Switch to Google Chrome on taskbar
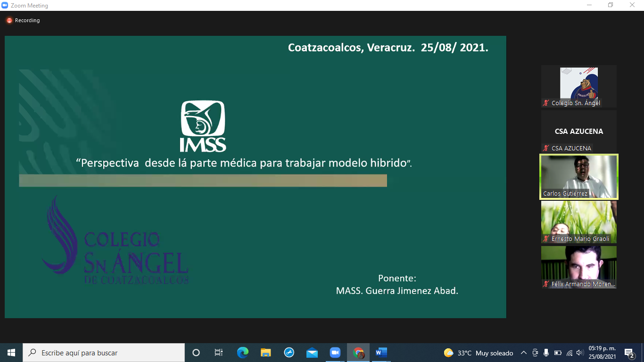644x362 pixels. point(359,353)
